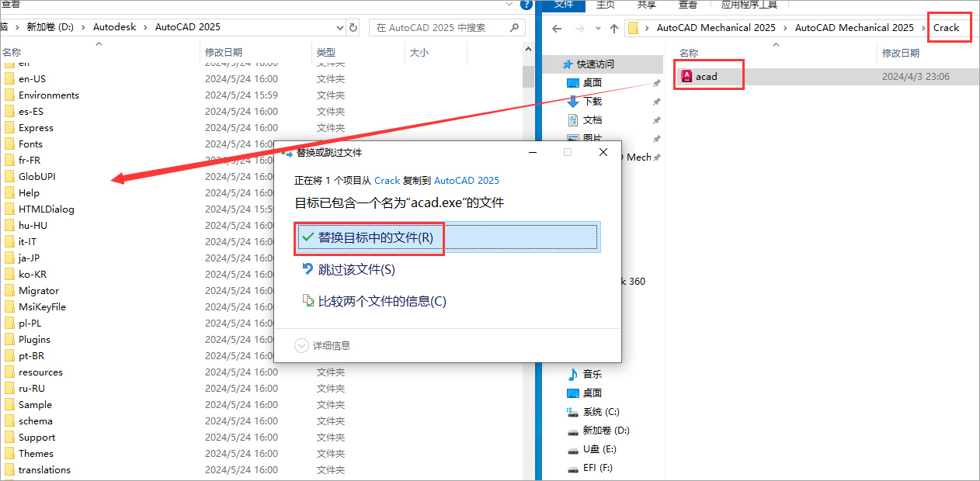Viewport: 980px width, 481px height.
Task: Close the 替换或跳过文件 dialog
Action: point(603,153)
